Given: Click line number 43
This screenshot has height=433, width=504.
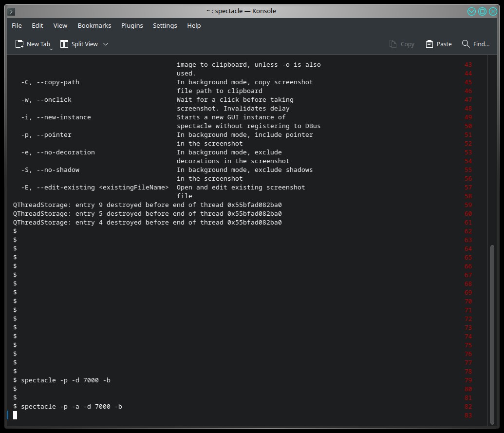Looking at the screenshot, I should pos(468,65).
